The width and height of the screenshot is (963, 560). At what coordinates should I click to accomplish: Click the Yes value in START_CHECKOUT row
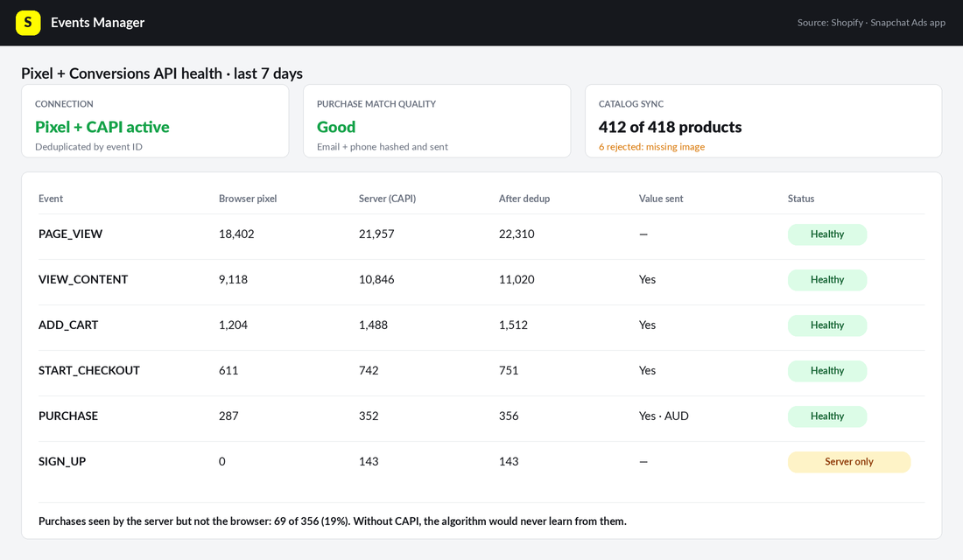(x=647, y=370)
